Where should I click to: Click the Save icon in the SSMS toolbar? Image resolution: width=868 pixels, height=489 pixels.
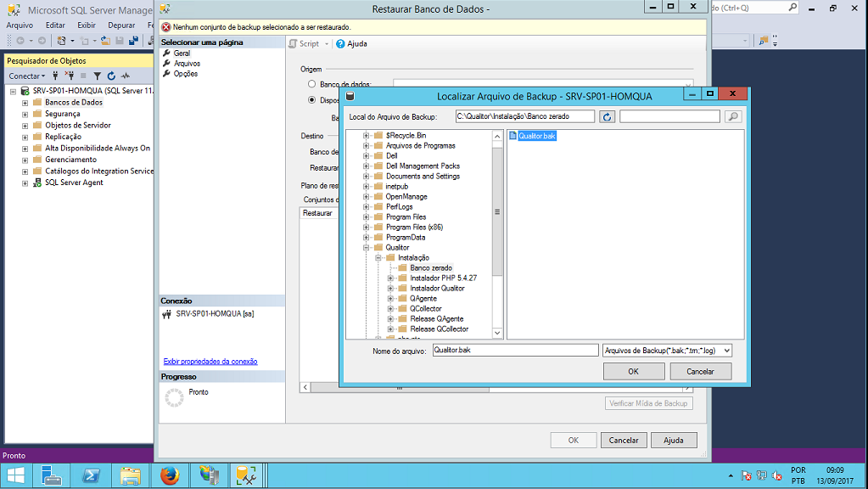120,41
